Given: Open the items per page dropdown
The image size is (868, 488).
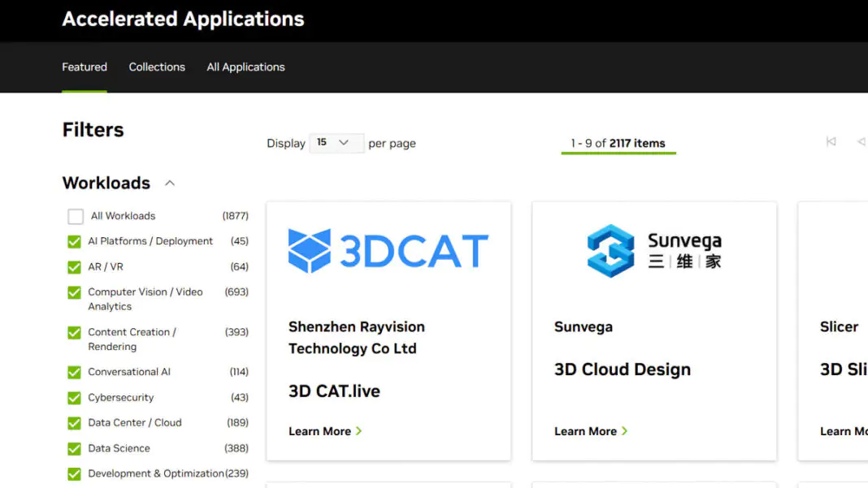Looking at the screenshot, I should click(x=336, y=143).
